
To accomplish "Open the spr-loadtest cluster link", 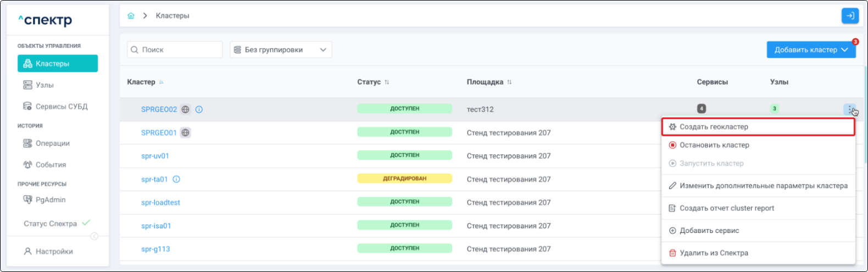I will (160, 202).
